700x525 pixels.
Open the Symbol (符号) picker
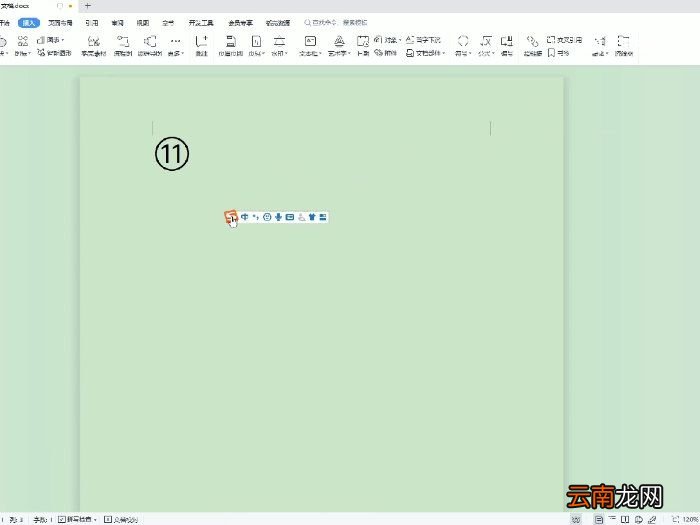(x=462, y=46)
